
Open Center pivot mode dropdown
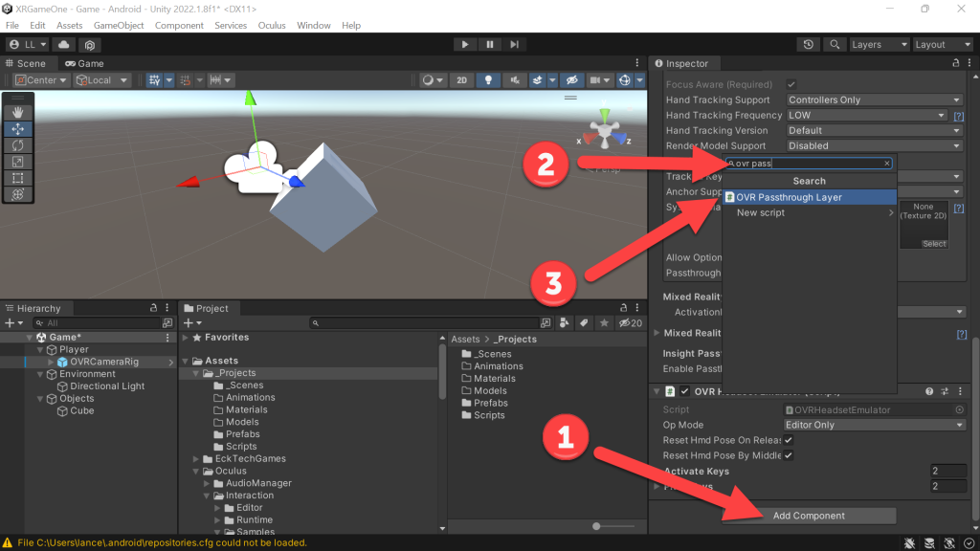pyautogui.click(x=41, y=80)
